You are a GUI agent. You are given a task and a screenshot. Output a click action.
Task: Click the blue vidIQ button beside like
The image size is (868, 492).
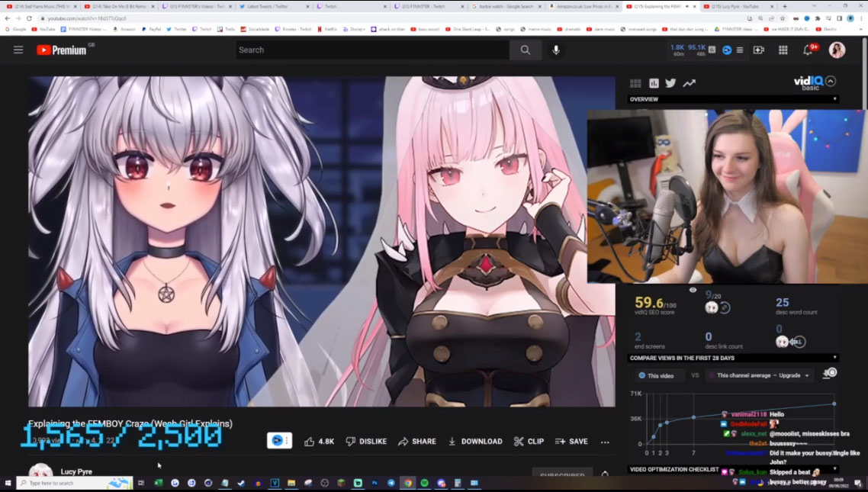[x=280, y=441]
